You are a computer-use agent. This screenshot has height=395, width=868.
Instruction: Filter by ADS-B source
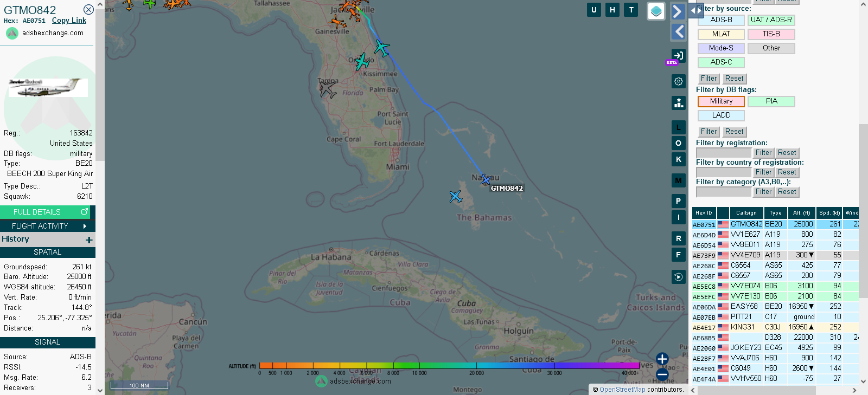[721, 20]
